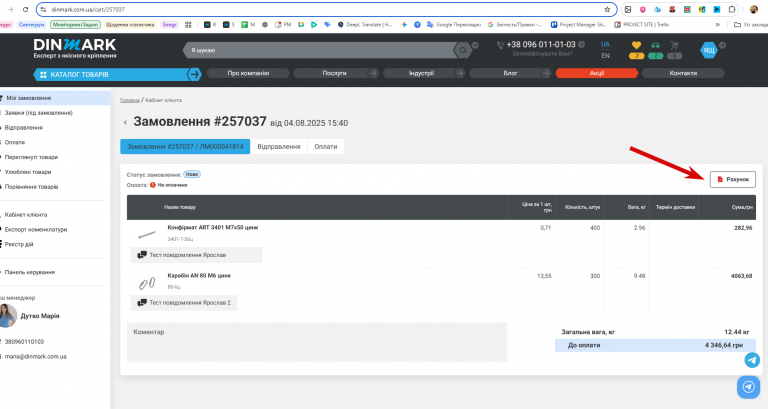This screenshot has height=409, width=768.
Task: Open Оплати in the sidebar
Action: 15,142
